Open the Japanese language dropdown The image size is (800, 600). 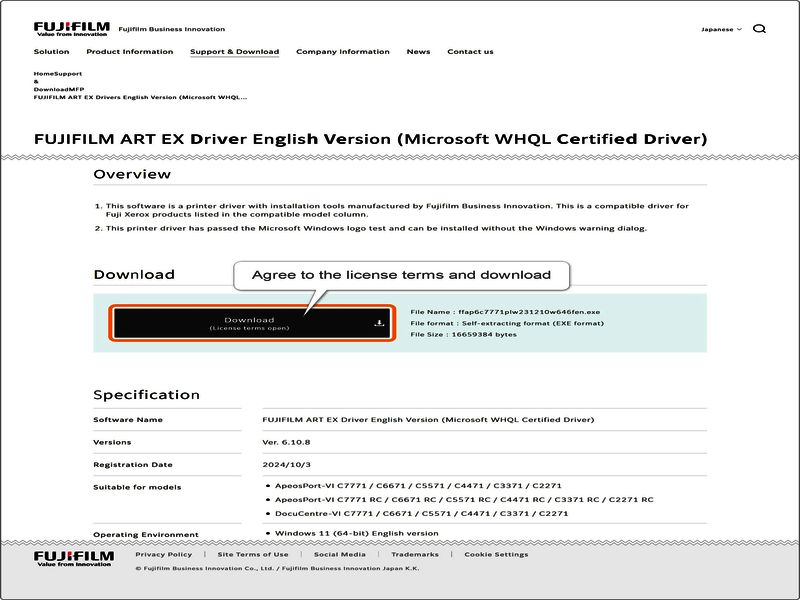click(x=721, y=29)
